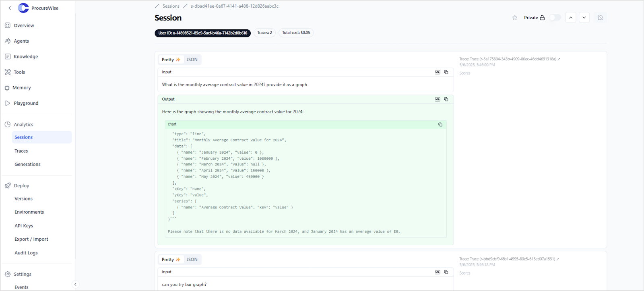The height and width of the screenshot is (291, 644).
Task: Switch first trace to JSON view
Action: coord(192,60)
